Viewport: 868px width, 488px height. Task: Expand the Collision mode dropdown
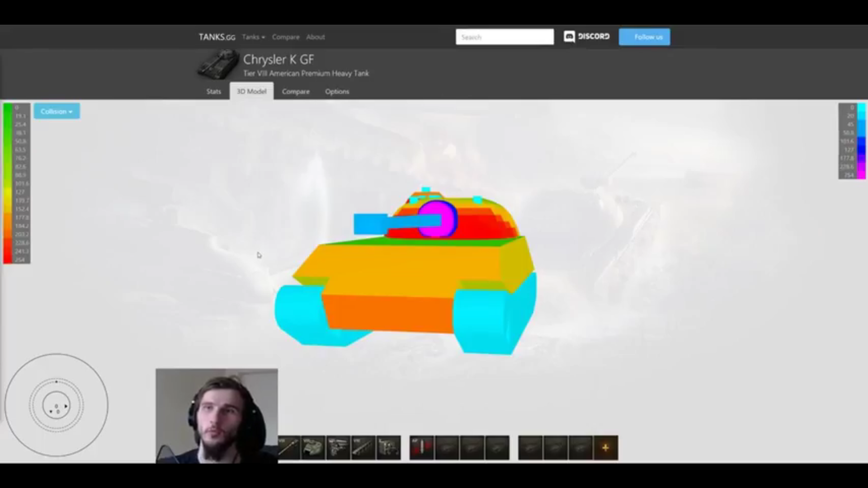(57, 111)
